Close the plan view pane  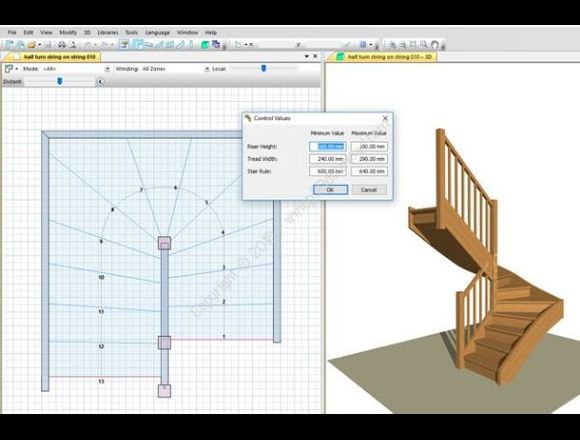click(315, 56)
